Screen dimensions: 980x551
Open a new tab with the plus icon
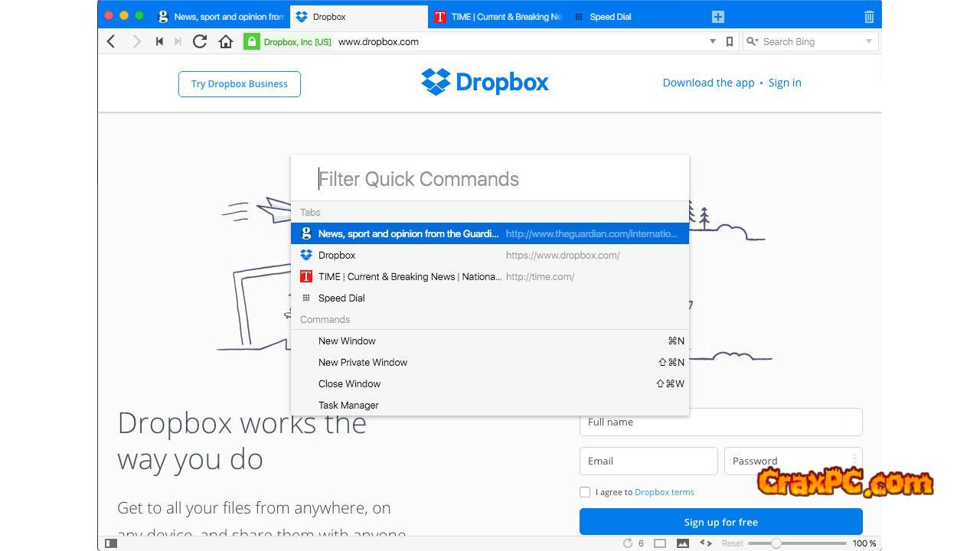click(x=717, y=17)
